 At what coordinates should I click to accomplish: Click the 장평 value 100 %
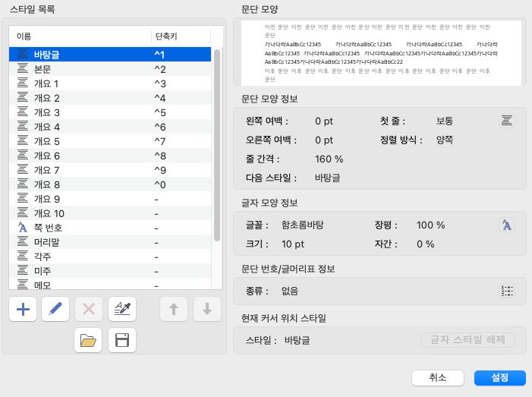coord(430,225)
